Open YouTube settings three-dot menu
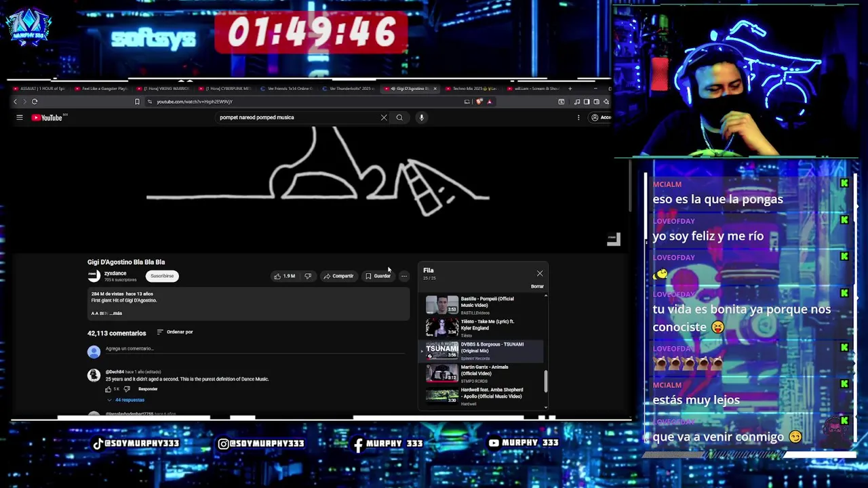 pos(578,118)
